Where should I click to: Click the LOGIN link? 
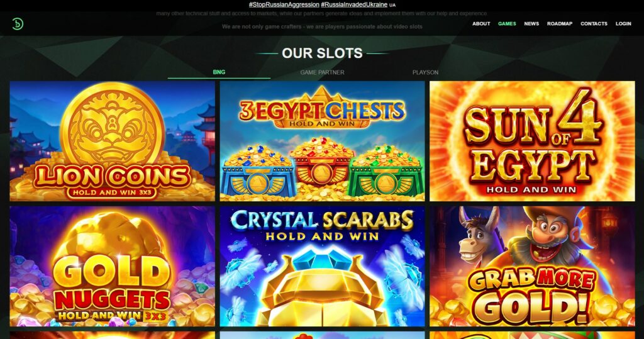tap(623, 24)
